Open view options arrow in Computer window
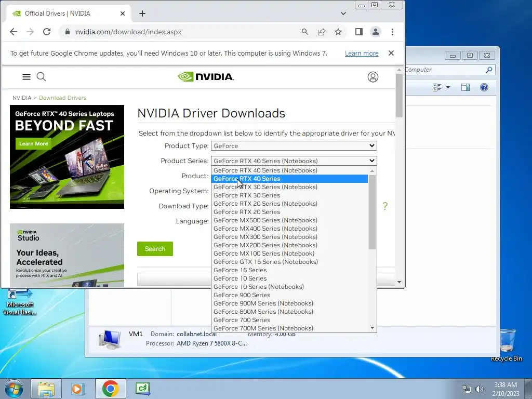Image resolution: width=532 pixels, height=399 pixels. point(448,87)
